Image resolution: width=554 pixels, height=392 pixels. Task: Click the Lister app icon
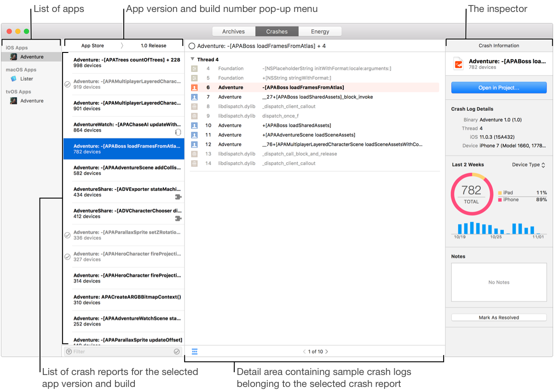tap(14, 79)
